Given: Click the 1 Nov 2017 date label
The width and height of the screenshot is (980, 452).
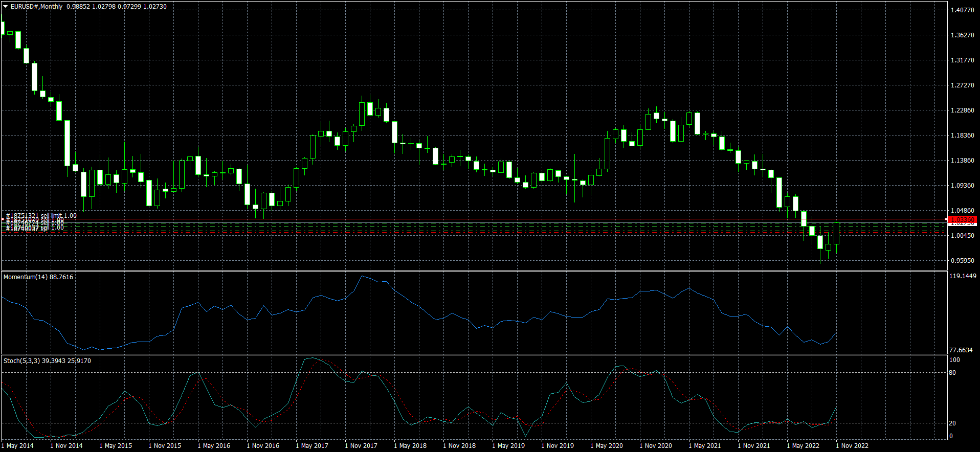Looking at the screenshot, I should click(x=361, y=446).
